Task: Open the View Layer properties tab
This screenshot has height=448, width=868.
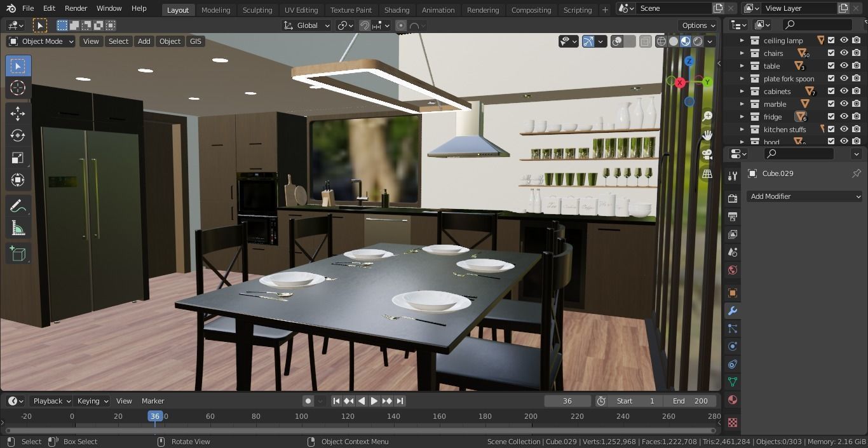Action: click(733, 234)
